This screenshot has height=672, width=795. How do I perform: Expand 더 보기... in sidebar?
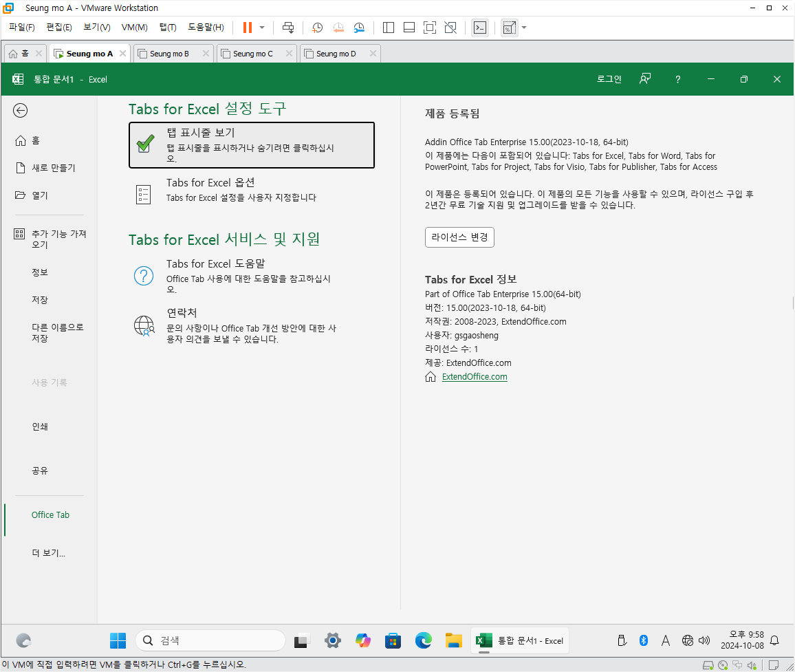pos(50,553)
